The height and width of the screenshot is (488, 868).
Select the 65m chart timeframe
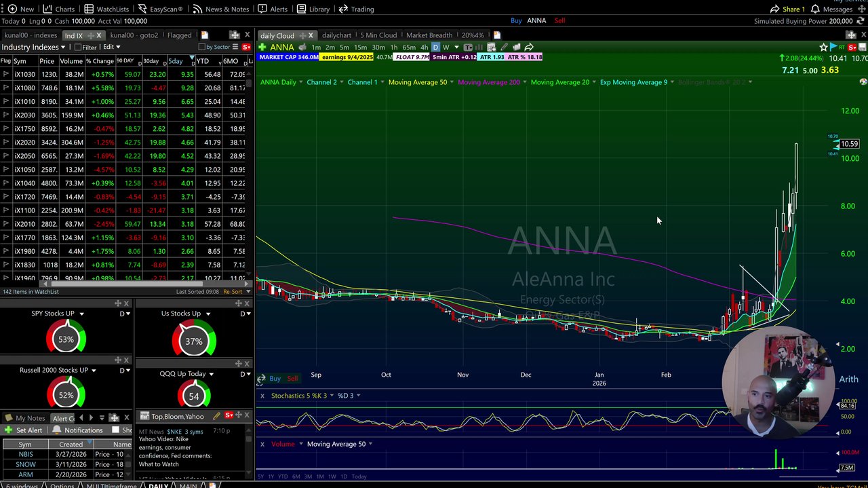(x=409, y=48)
